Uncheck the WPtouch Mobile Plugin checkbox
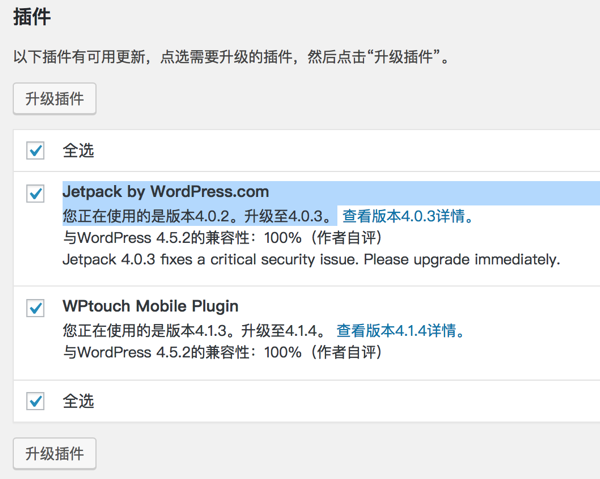 [35, 308]
